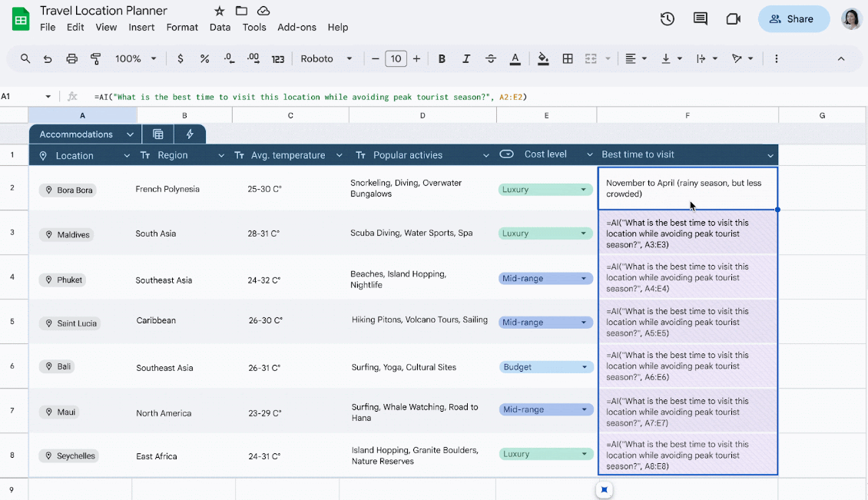This screenshot has height=500, width=868.
Task: Open the comments icon
Action: (x=700, y=19)
